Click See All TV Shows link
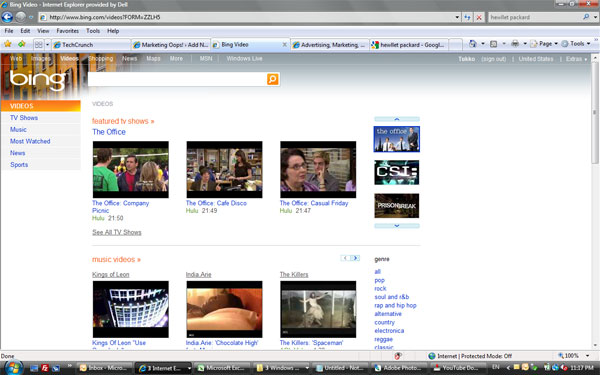600x375 pixels. [x=117, y=232]
